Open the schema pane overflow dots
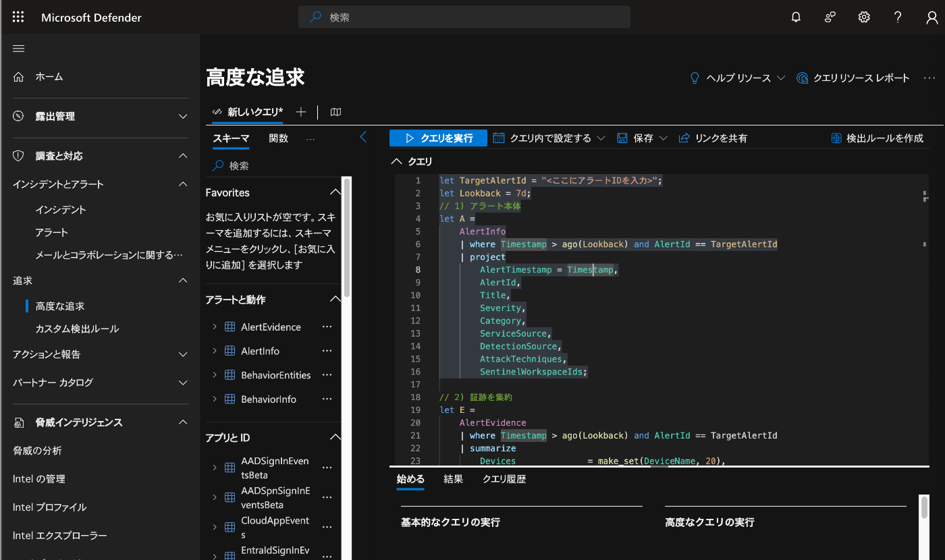The image size is (945, 560). (310, 138)
